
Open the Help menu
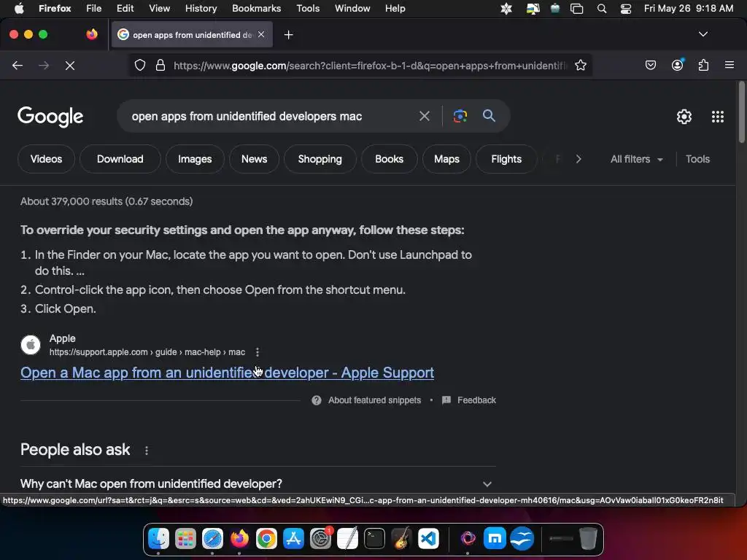pos(395,9)
